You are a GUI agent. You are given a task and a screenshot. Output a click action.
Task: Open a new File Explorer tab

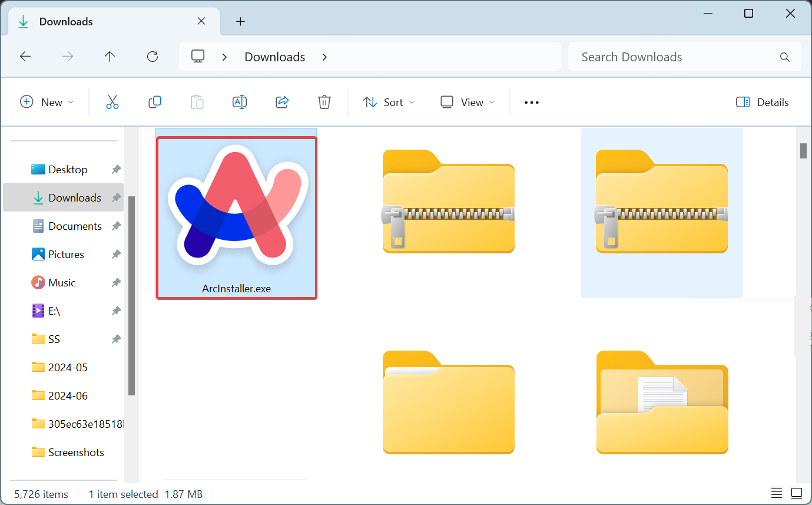[x=240, y=21]
